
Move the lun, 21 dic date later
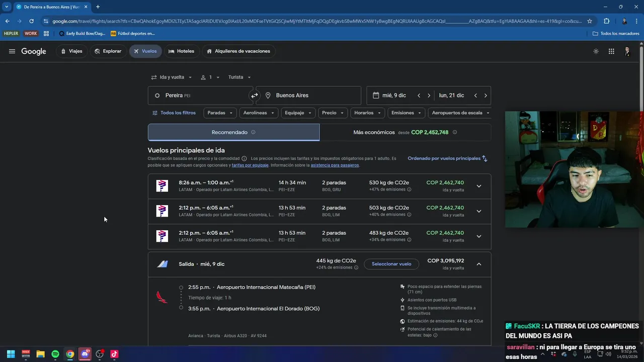pos(486,96)
